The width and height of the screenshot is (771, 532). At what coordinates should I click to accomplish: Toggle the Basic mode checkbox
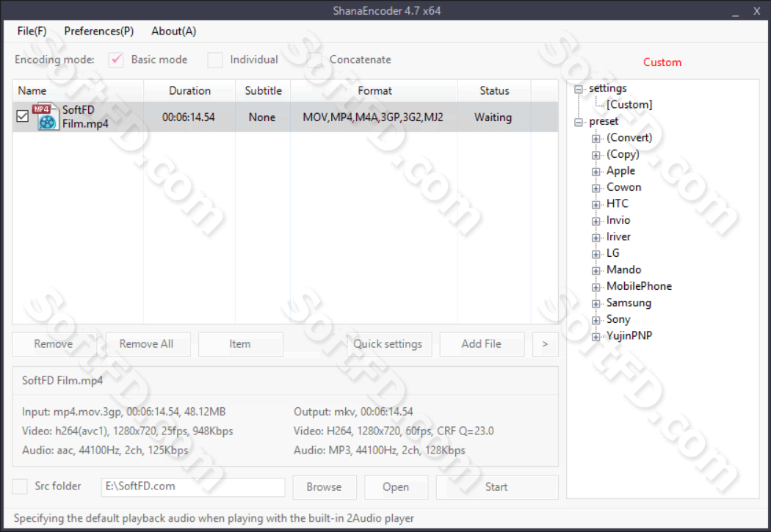[116, 60]
